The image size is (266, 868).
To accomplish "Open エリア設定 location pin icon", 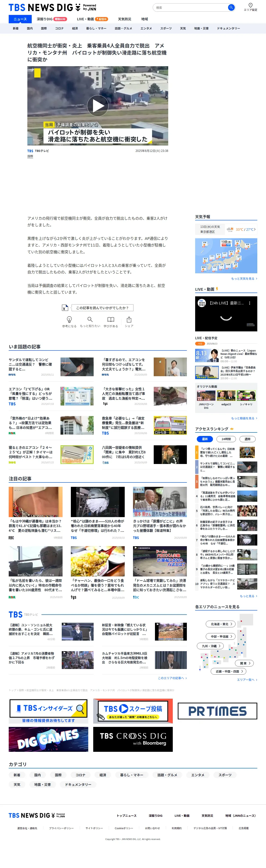I will tap(250, 5).
